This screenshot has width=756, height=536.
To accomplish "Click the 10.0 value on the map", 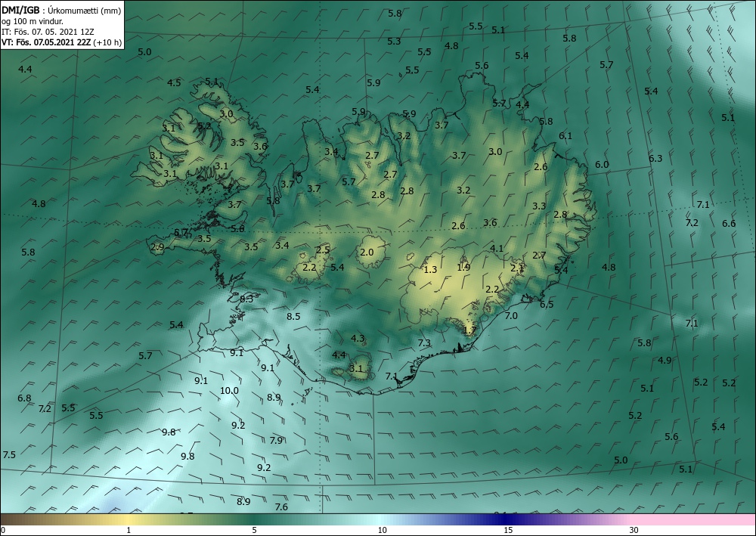I will coord(229,390).
